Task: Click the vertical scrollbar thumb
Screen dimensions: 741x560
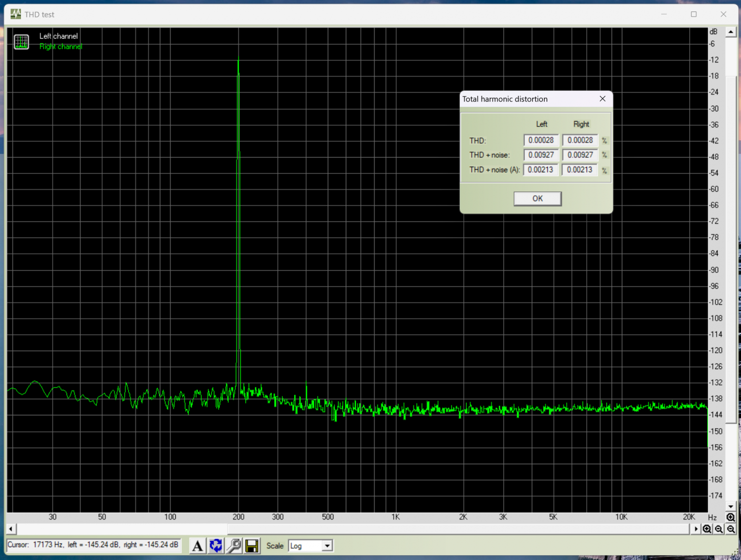Action: [731, 249]
